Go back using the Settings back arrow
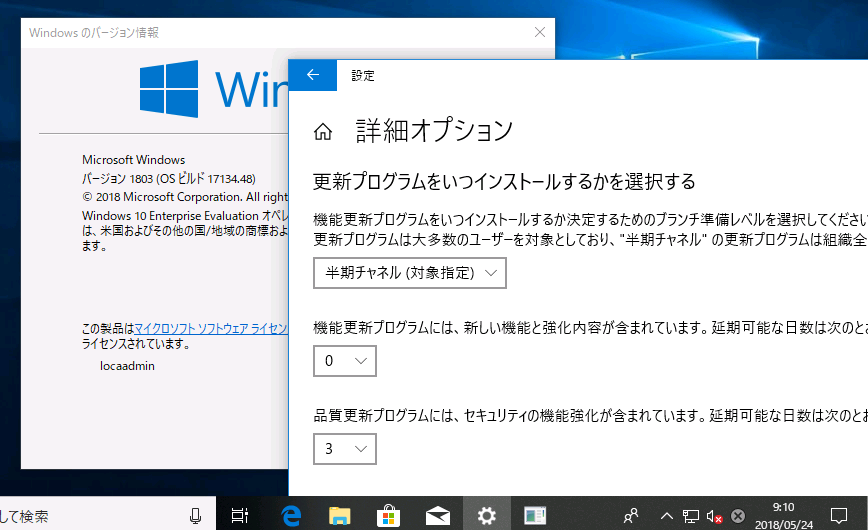 (313, 75)
